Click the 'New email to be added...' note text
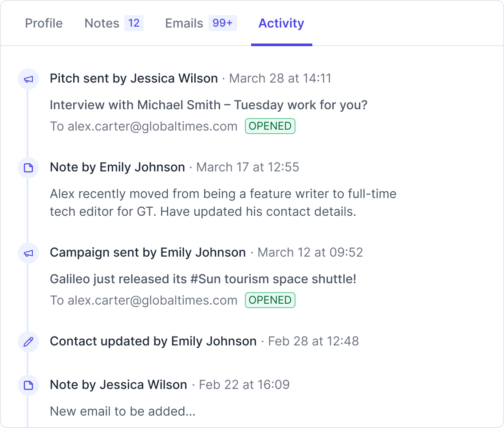The image size is (504, 428). pyautogui.click(x=122, y=411)
